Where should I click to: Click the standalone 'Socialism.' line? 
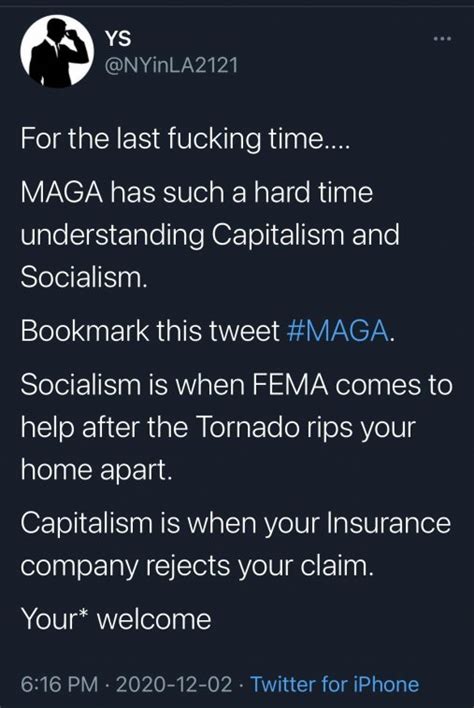[84, 277]
